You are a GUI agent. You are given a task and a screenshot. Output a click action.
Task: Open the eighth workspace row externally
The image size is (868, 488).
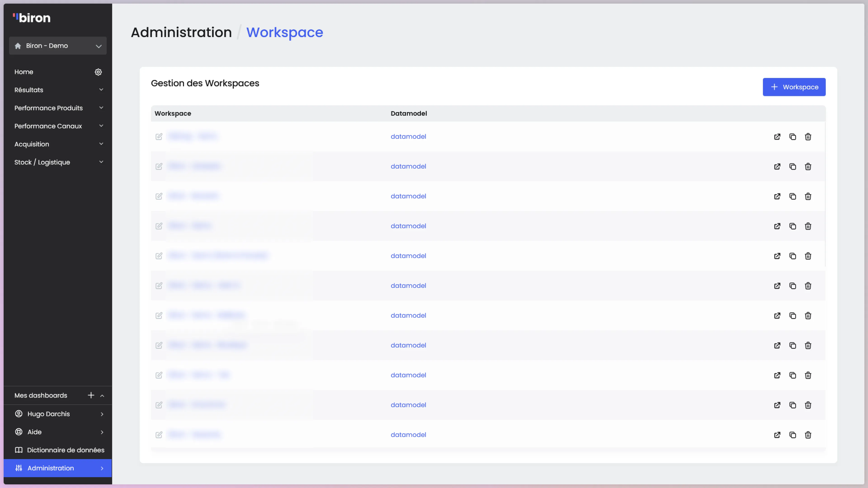click(777, 345)
